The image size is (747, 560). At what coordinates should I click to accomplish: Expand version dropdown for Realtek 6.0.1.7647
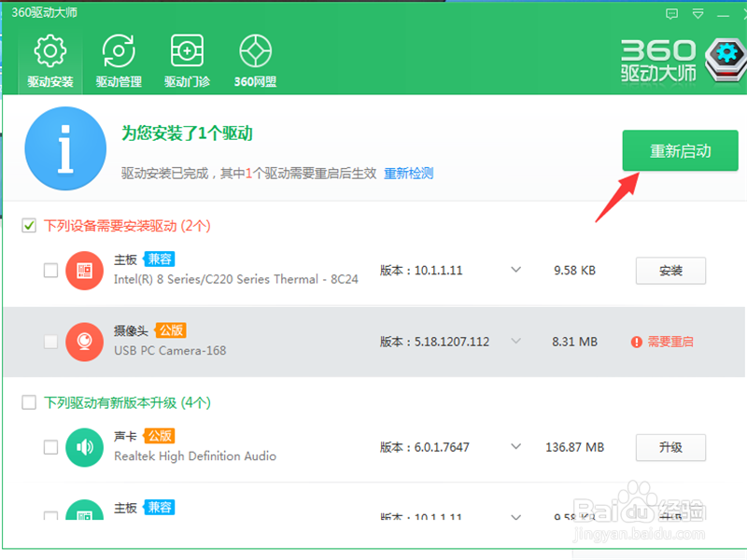point(515,447)
